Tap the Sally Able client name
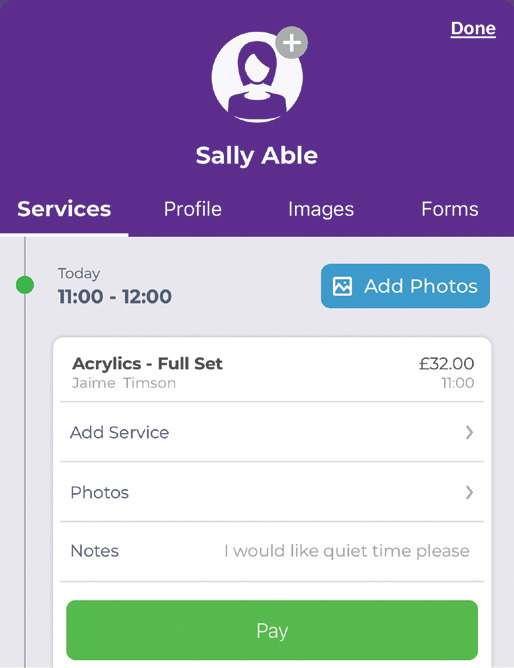The image size is (514, 668). point(257,155)
